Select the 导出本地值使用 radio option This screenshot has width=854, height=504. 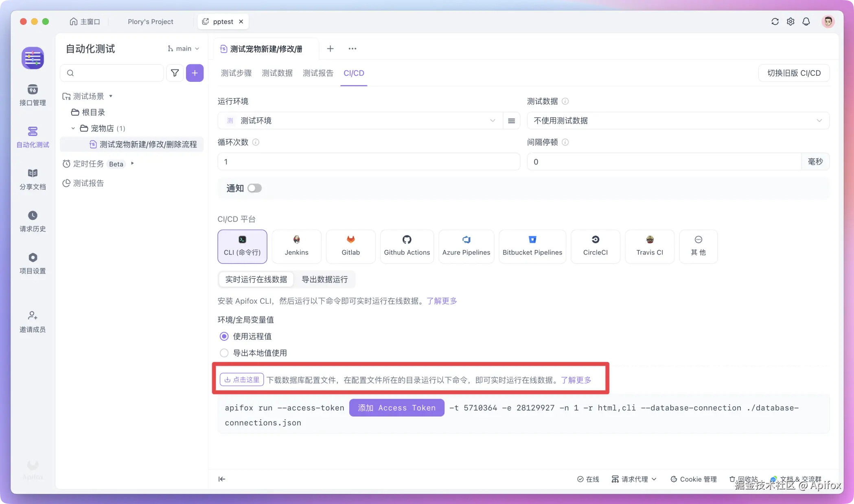224,353
